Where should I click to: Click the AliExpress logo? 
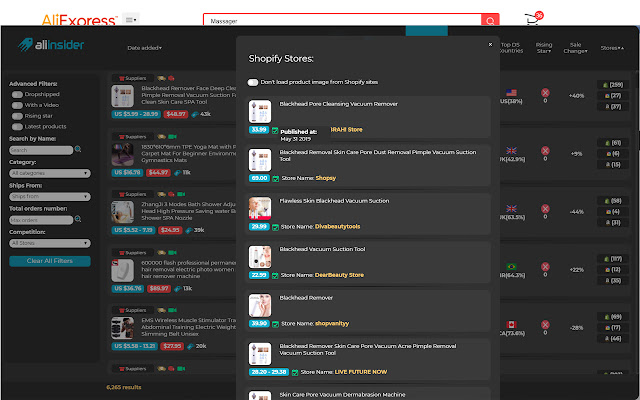tap(79, 20)
